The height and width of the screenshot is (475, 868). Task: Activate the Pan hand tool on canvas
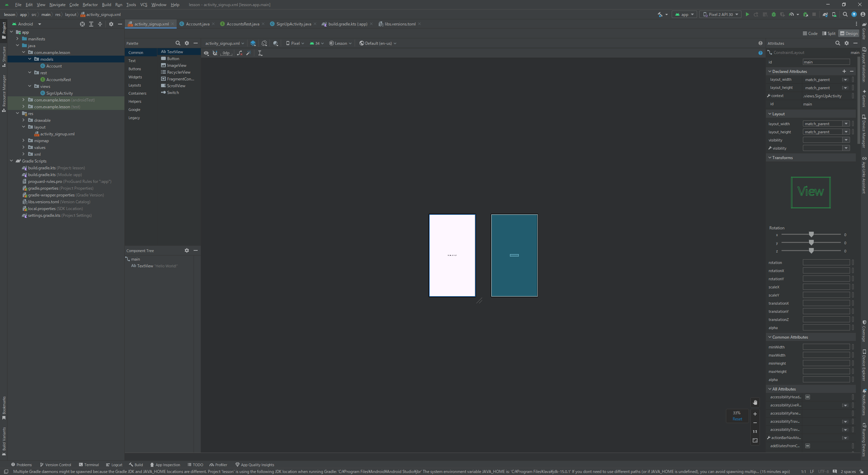click(755, 403)
